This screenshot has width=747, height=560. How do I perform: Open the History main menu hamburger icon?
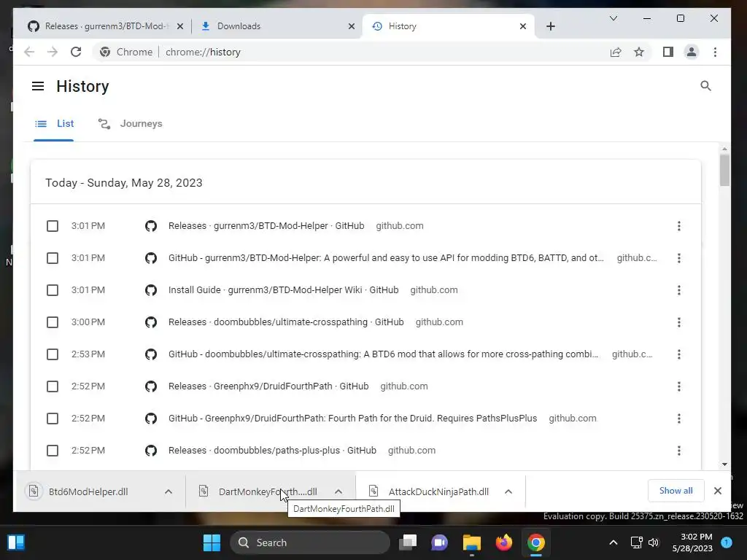pyautogui.click(x=38, y=86)
